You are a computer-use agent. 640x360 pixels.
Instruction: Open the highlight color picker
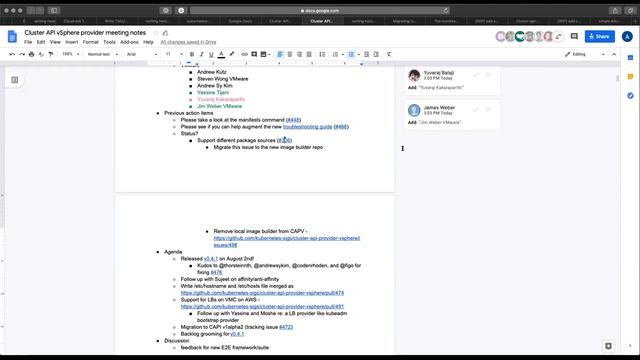click(x=231, y=54)
